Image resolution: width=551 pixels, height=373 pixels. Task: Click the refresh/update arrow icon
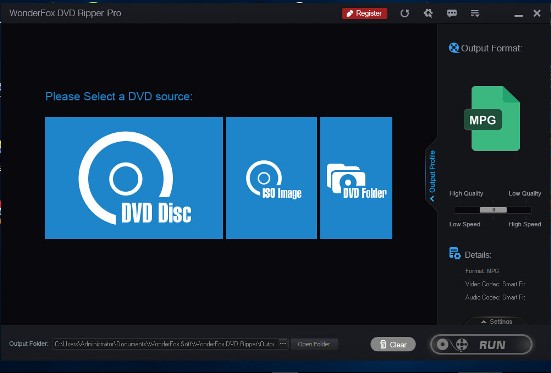[405, 13]
